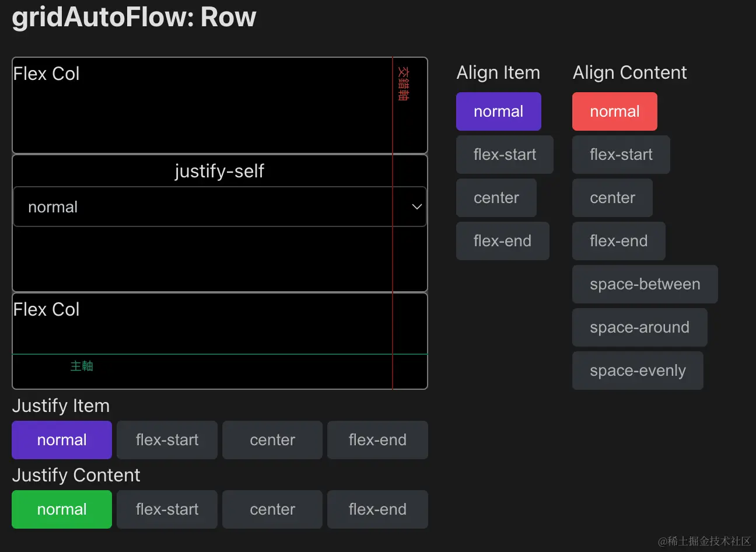Apply space-evenly in Align Content
756x552 pixels.
click(638, 371)
